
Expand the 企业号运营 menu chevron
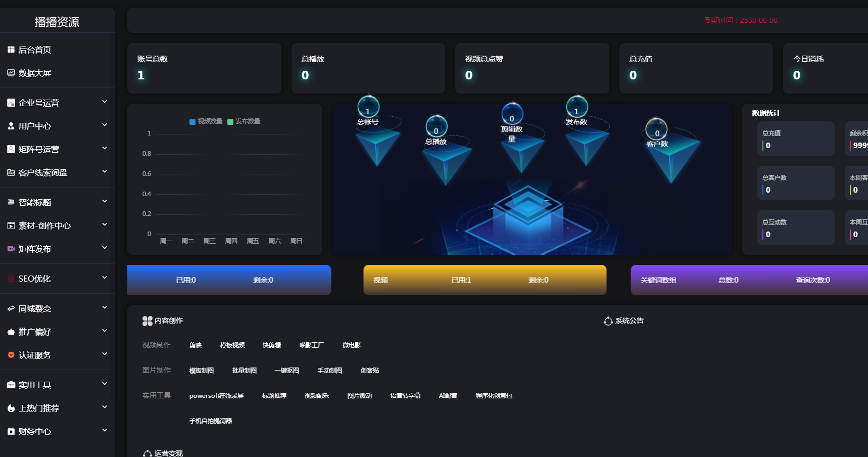pyautogui.click(x=105, y=102)
